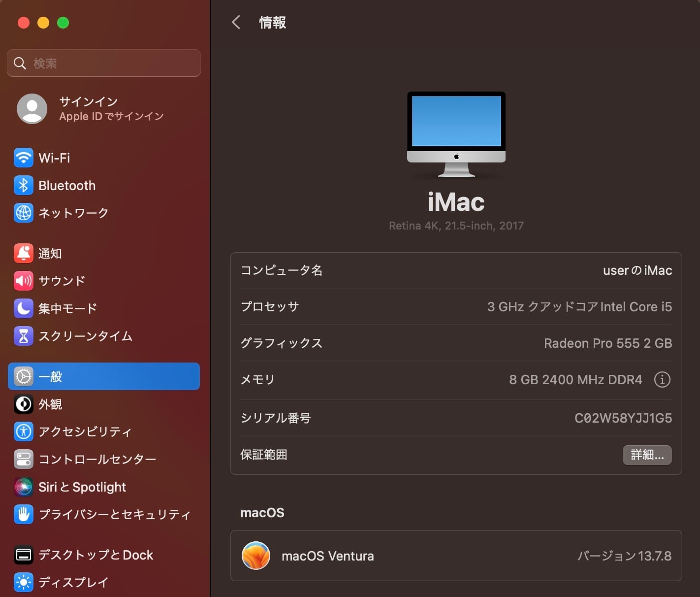Click the computer name value userのiMac

(637, 270)
